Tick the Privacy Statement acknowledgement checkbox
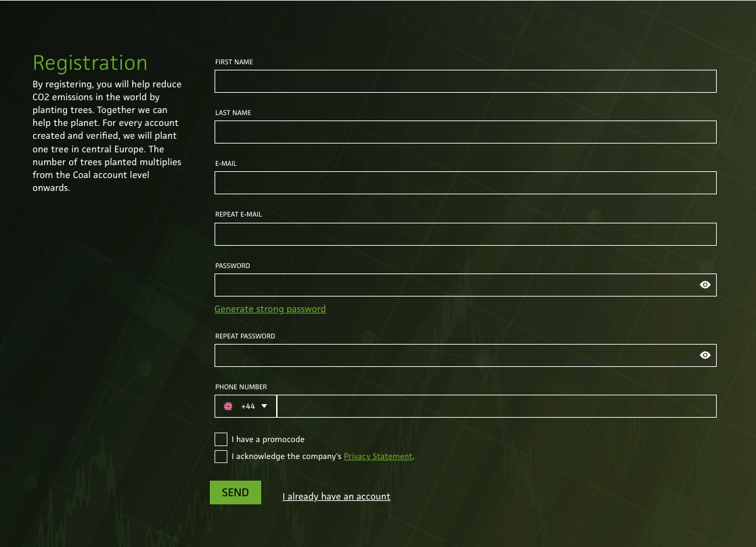The height and width of the screenshot is (547, 756). point(221,456)
